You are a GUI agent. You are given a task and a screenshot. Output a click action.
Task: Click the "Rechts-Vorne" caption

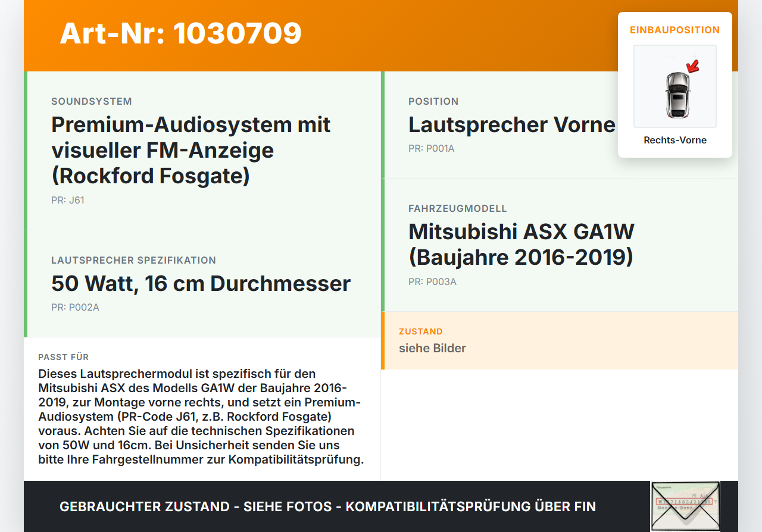click(675, 140)
